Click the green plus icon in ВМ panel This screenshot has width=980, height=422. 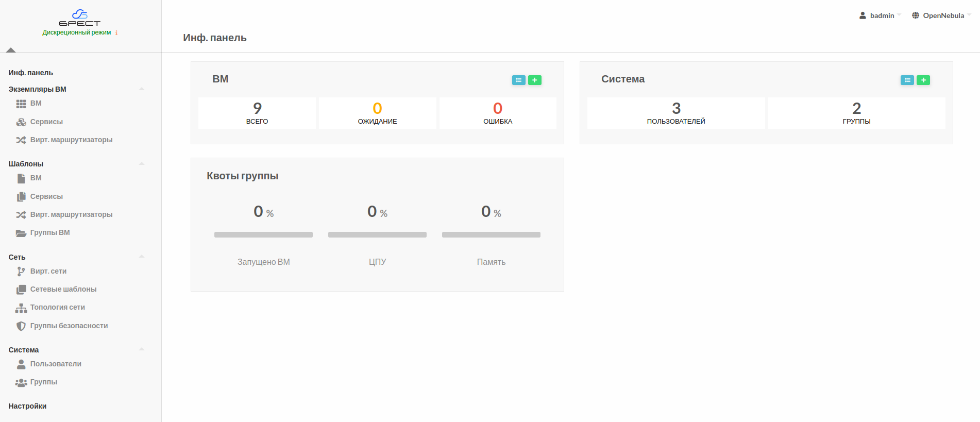534,80
